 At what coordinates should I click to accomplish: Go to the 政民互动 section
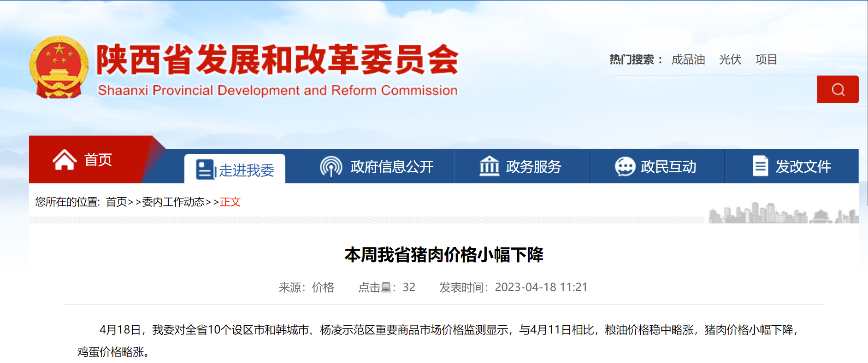[x=668, y=166]
